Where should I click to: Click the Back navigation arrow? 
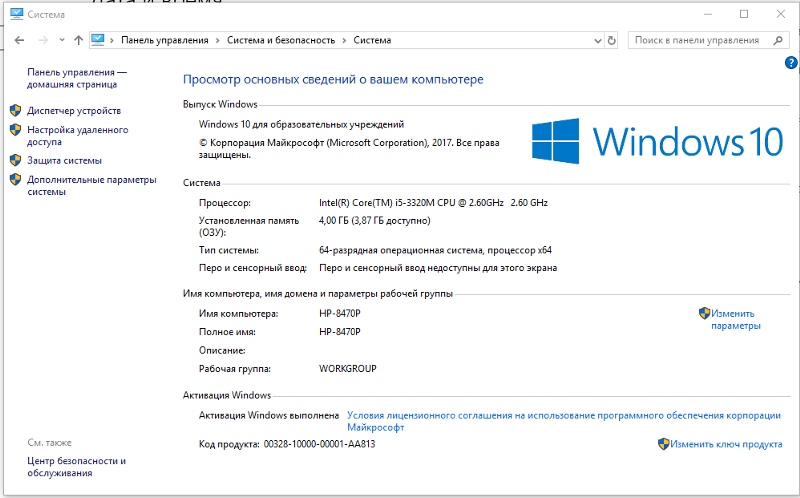(x=19, y=40)
